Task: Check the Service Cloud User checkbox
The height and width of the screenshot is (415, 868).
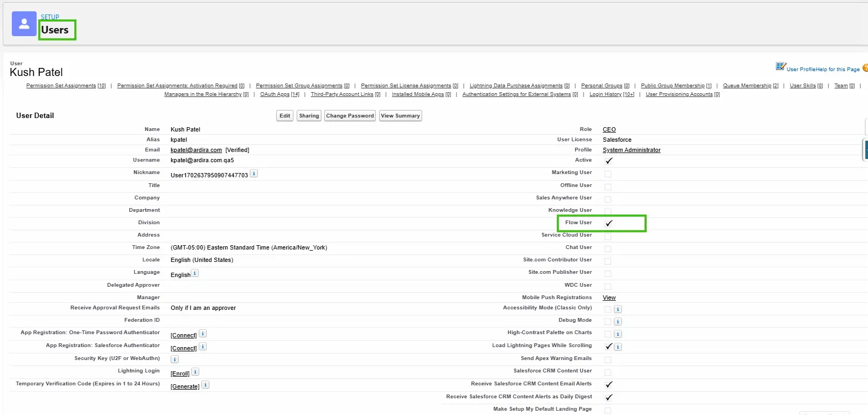Action: [x=608, y=237]
